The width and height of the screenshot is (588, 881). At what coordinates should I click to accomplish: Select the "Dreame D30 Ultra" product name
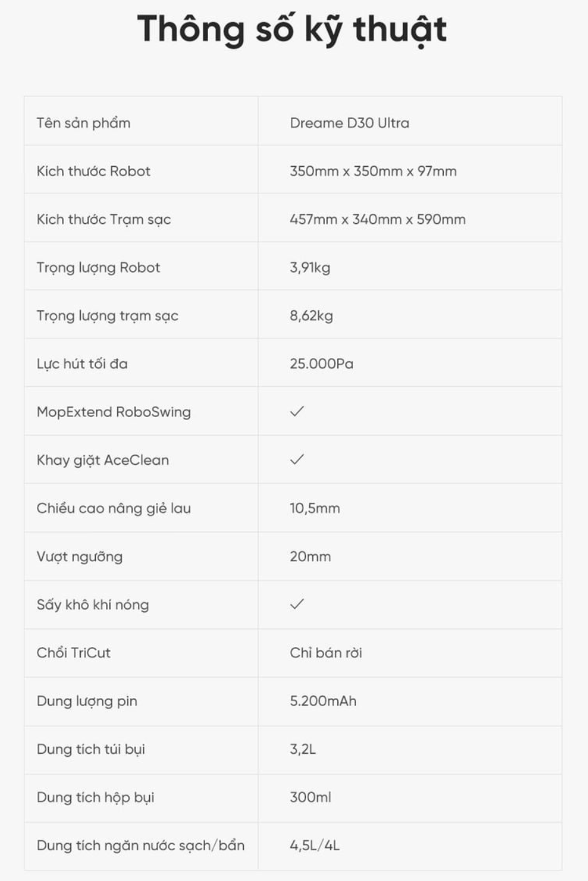pyautogui.click(x=349, y=123)
